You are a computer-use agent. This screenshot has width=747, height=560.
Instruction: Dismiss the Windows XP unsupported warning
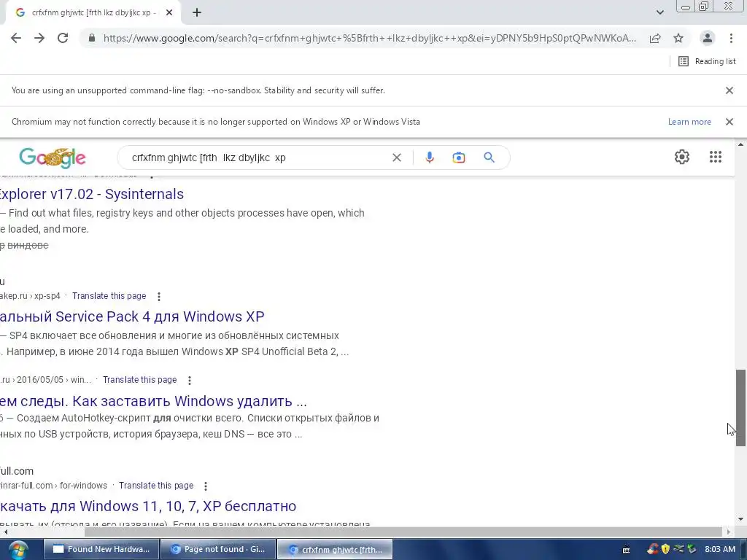[729, 122]
